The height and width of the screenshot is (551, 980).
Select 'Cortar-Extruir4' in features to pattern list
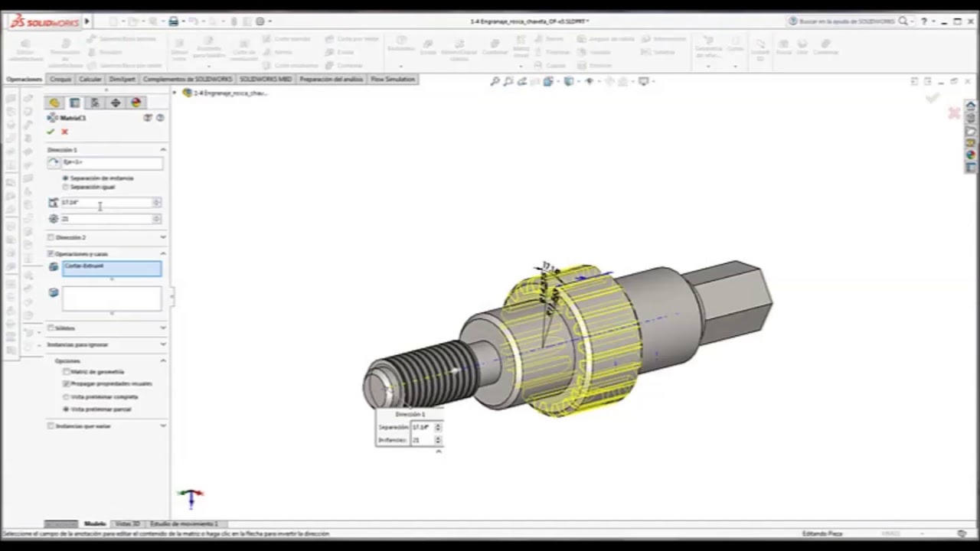pyautogui.click(x=84, y=266)
